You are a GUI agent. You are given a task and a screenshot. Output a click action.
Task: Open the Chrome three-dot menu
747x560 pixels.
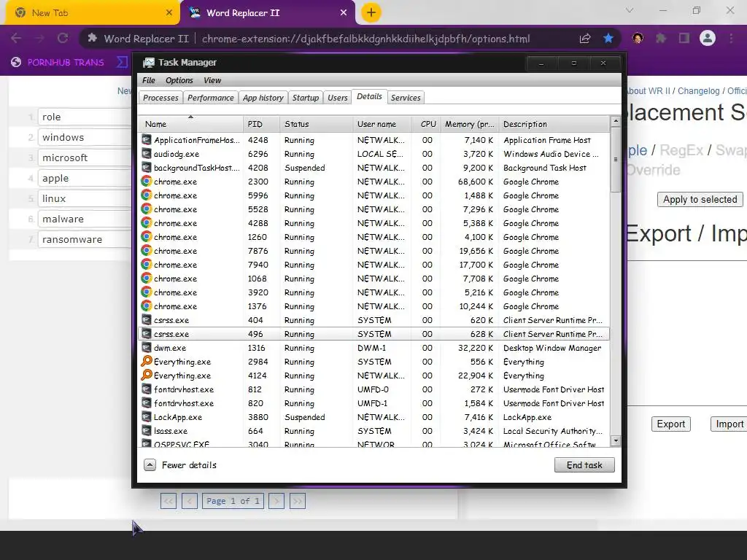731,38
